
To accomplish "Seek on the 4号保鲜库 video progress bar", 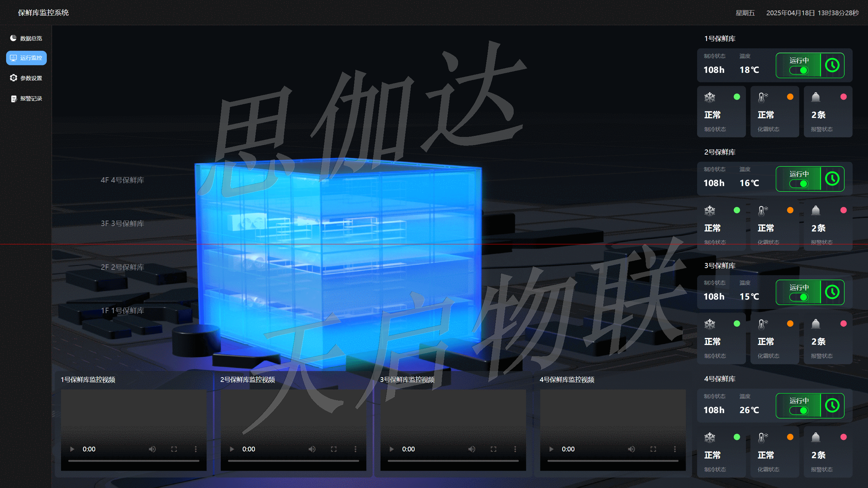I will pyautogui.click(x=613, y=461).
